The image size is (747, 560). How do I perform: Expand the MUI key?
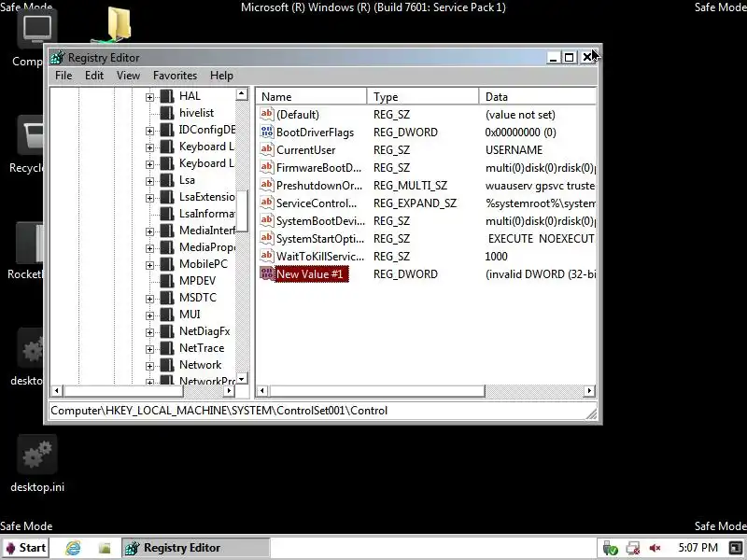click(149, 315)
